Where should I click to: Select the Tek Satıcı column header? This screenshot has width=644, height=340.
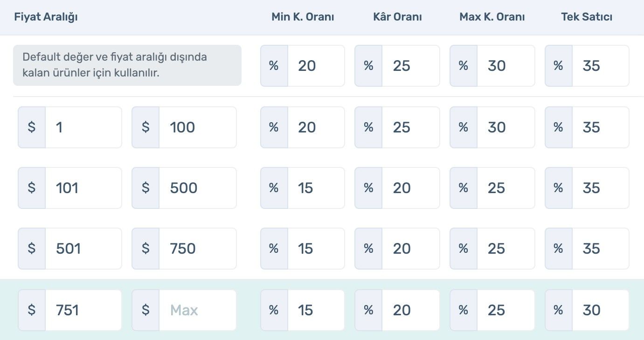point(586,17)
